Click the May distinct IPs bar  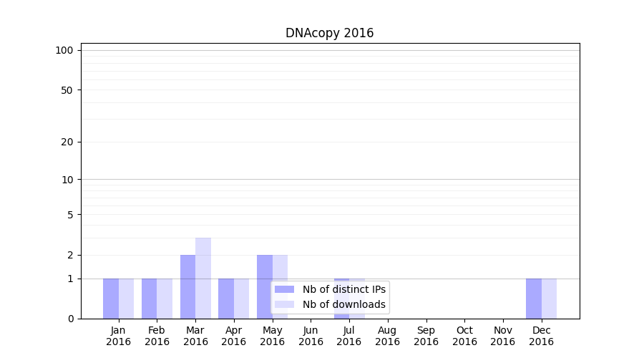pos(264,286)
